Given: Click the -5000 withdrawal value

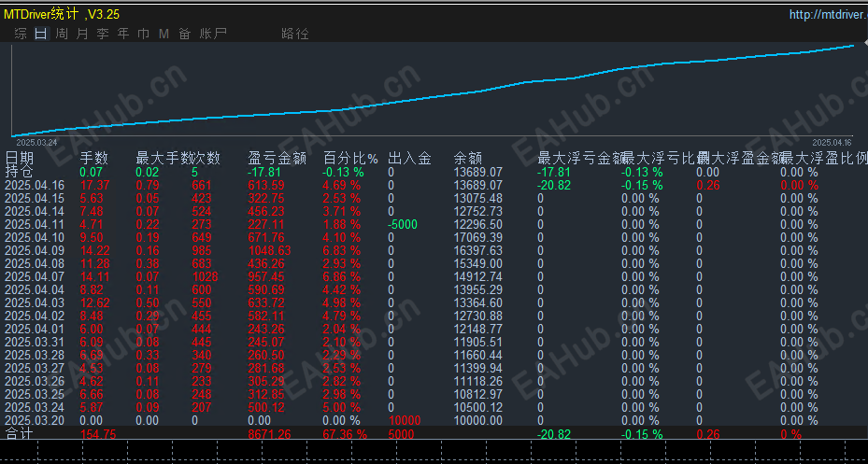Looking at the screenshot, I should [x=403, y=225].
